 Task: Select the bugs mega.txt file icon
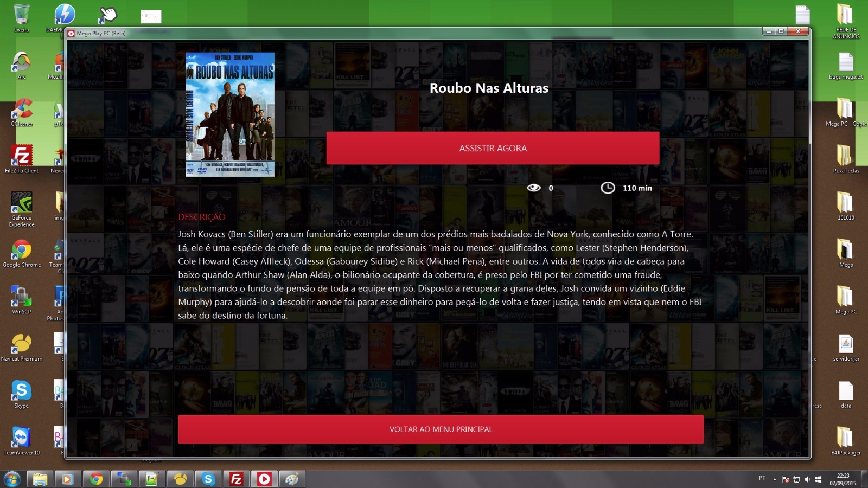coord(846,66)
